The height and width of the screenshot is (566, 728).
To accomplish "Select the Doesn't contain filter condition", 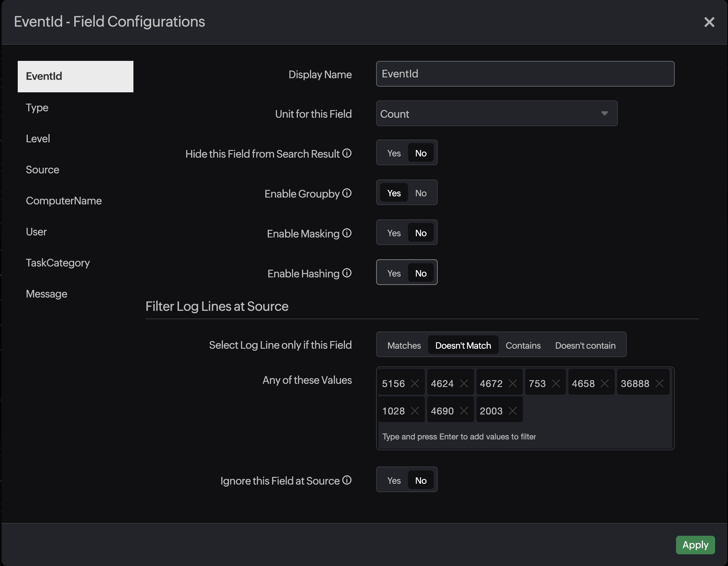I will tap(585, 345).
